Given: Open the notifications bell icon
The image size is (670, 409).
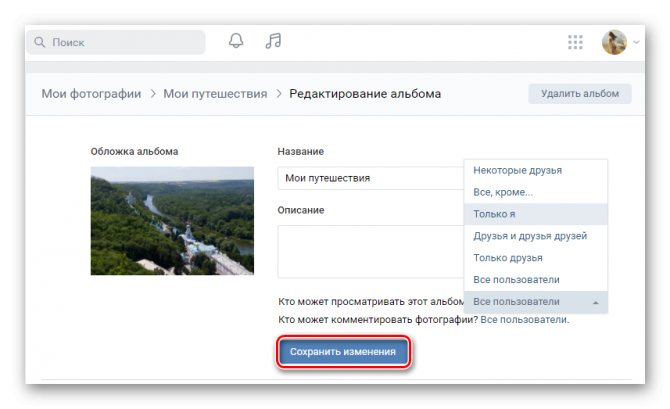Looking at the screenshot, I should coord(236,41).
